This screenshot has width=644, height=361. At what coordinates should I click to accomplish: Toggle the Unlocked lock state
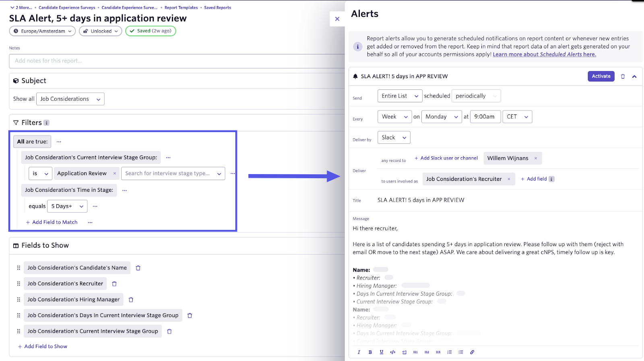(101, 31)
